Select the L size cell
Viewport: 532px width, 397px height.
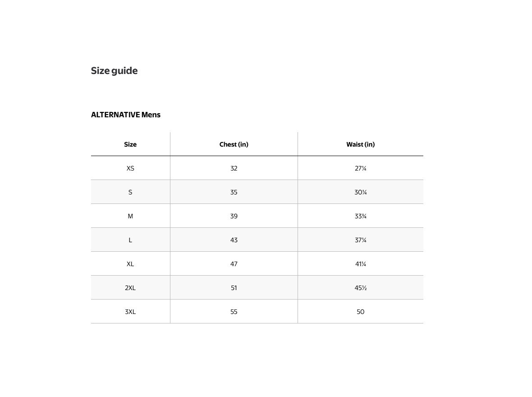tap(130, 240)
